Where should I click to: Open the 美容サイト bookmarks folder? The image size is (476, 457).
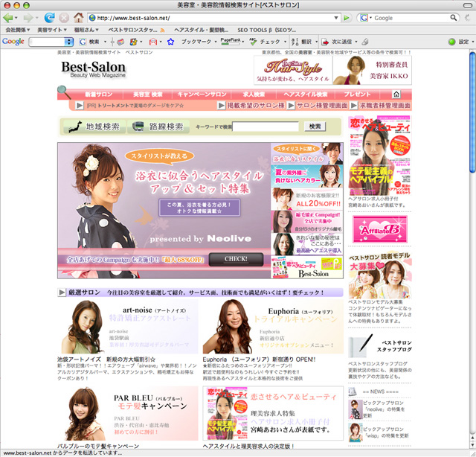pyautogui.click(x=52, y=30)
